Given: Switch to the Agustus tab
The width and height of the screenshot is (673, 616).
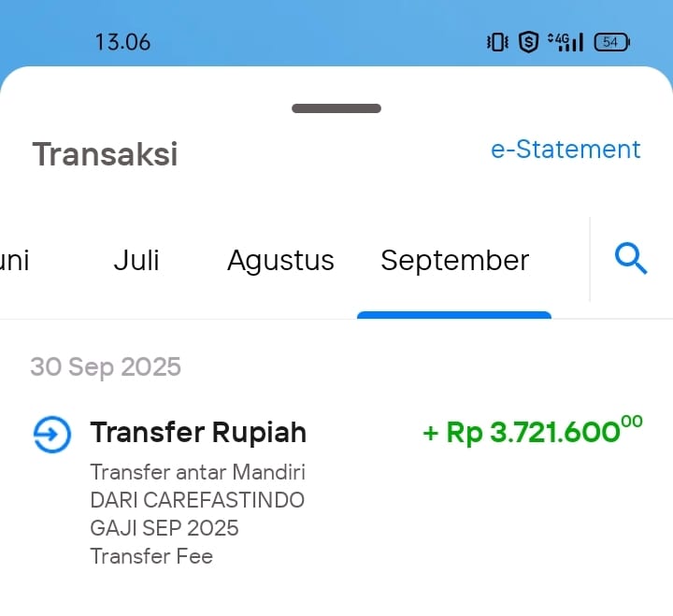Looking at the screenshot, I should (x=280, y=260).
